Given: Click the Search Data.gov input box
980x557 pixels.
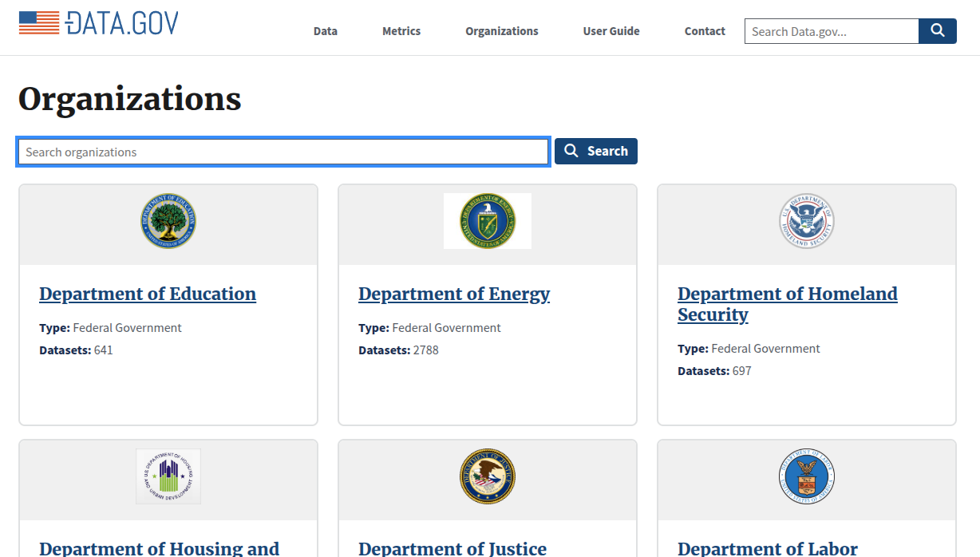Looking at the screenshot, I should pyautogui.click(x=830, y=31).
